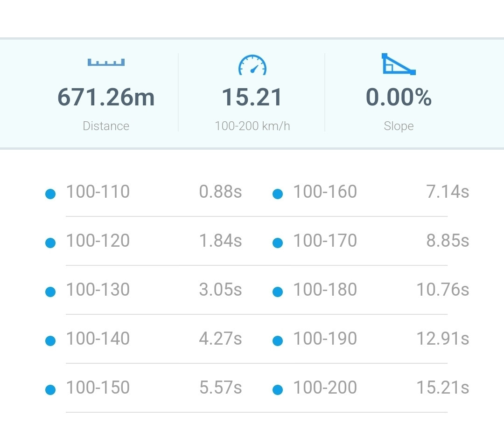Select the blue dot beside 100-130
Viewport: 504px width, 423px height.
(x=50, y=292)
